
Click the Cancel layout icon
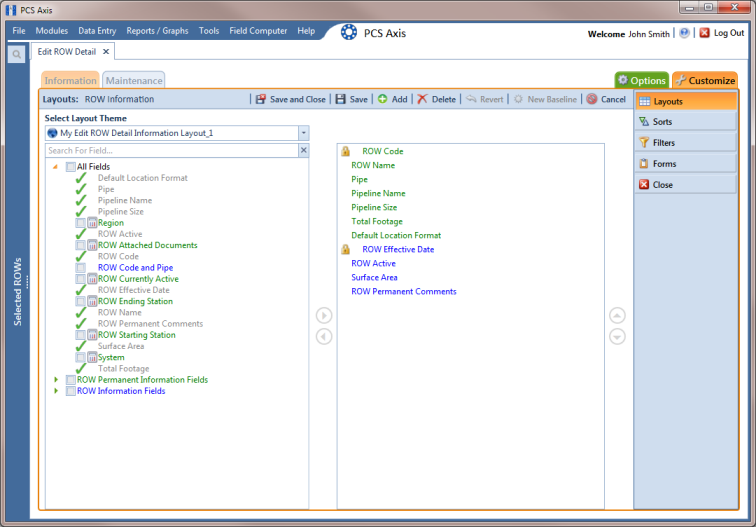(x=592, y=99)
